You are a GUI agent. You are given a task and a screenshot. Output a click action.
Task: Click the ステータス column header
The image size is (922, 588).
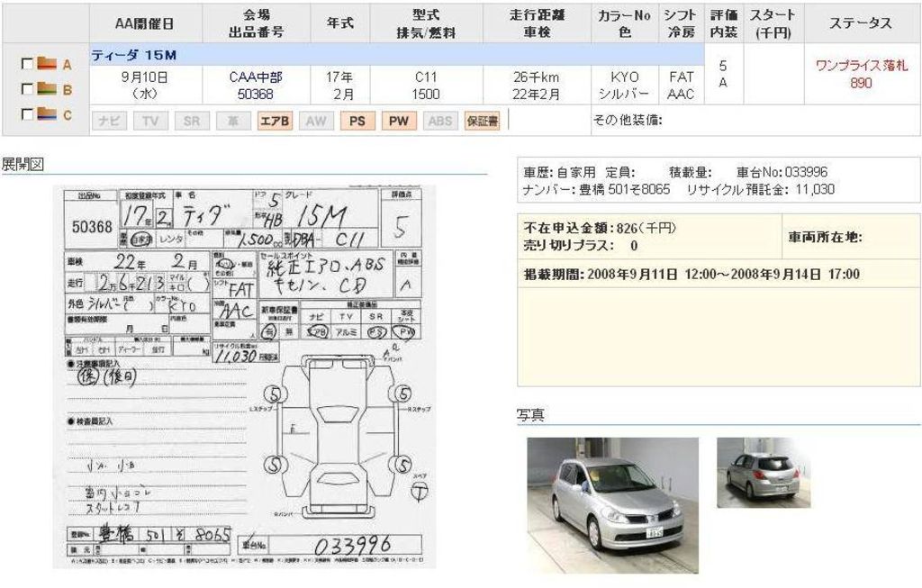pos(861,23)
